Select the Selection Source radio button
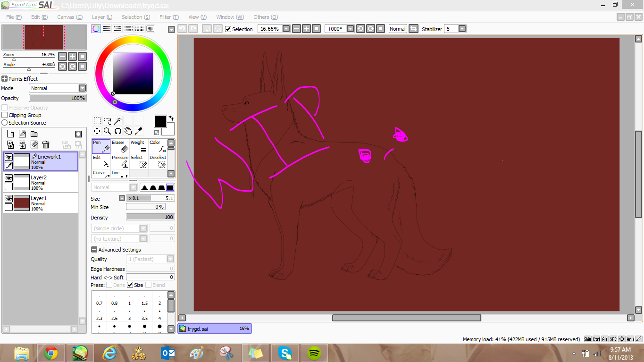The image size is (644, 362). [x=5, y=123]
